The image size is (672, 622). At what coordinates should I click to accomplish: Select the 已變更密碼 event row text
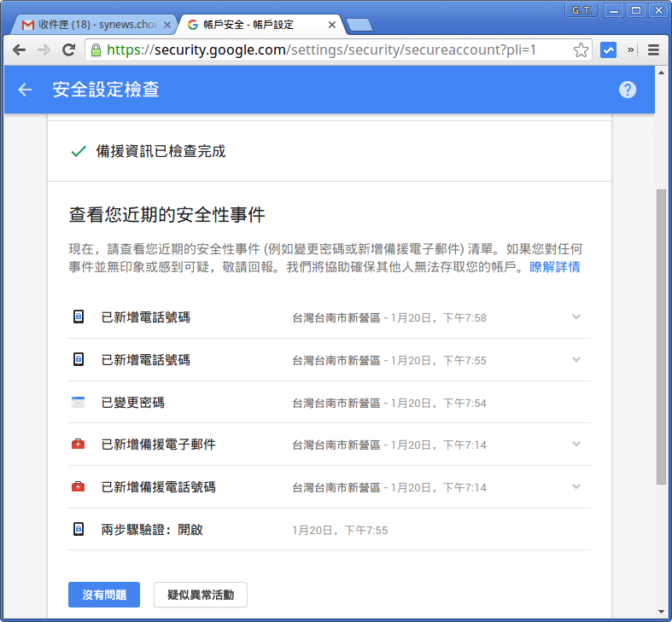pyautogui.click(x=133, y=402)
